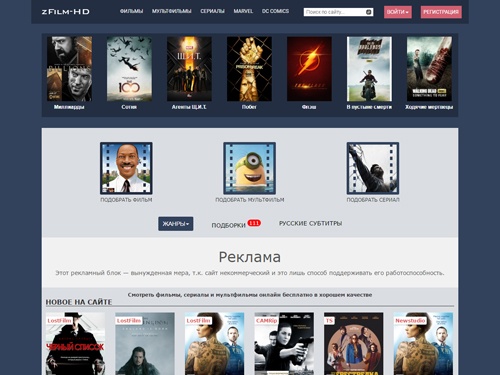500x375 pixels.
Task: Click the Агенты Щ.И.Т. title link
Action: (189, 107)
